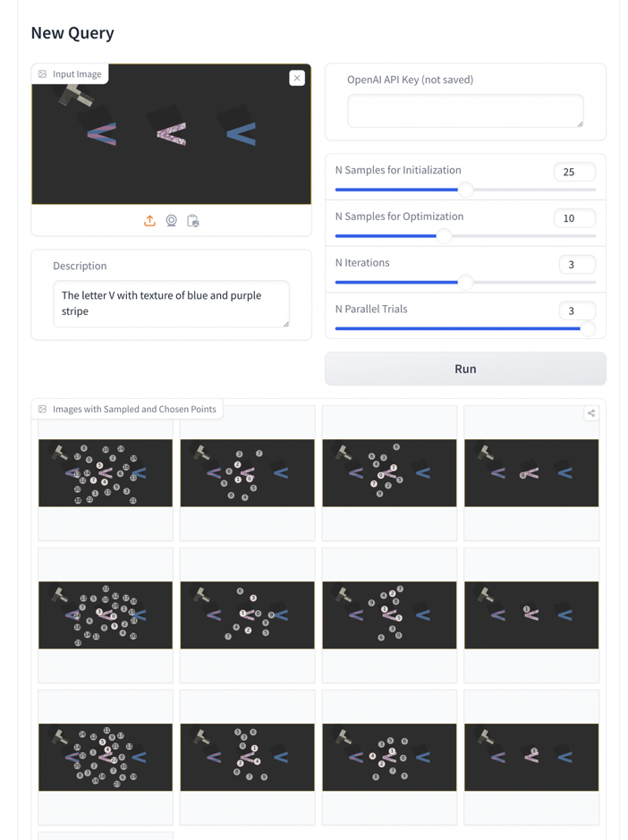Click the N Samples for Optimization number box
The height and width of the screenshot is (840, 628).
[574, 218]
